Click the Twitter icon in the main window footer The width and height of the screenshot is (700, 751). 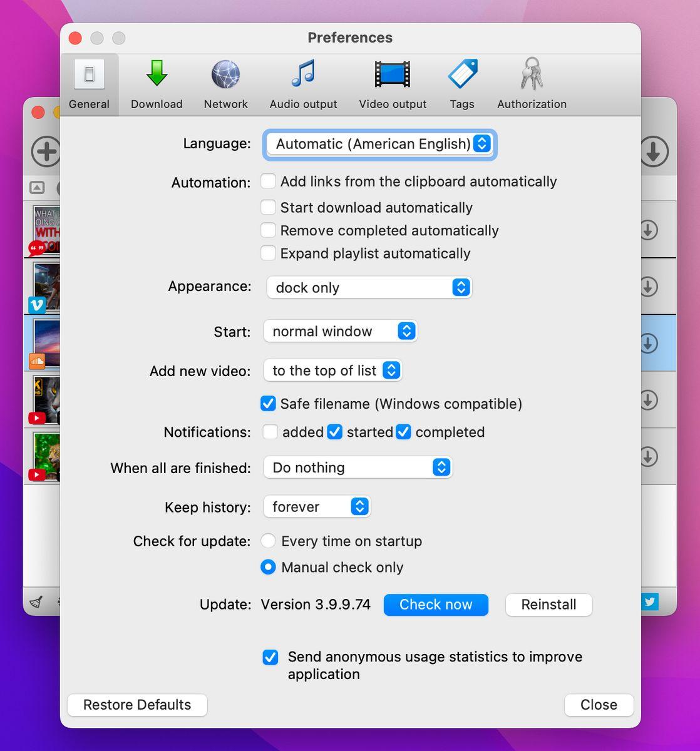[x=649, y=602]
